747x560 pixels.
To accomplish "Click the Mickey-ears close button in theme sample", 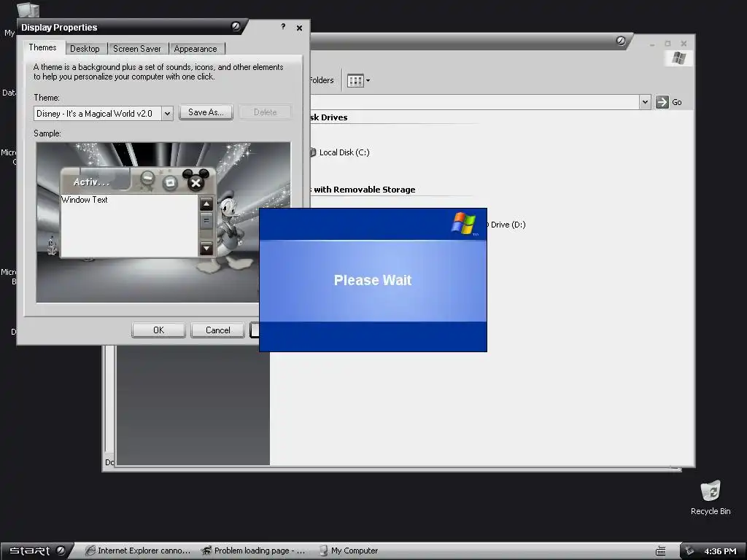I will (x=196, y=182).
